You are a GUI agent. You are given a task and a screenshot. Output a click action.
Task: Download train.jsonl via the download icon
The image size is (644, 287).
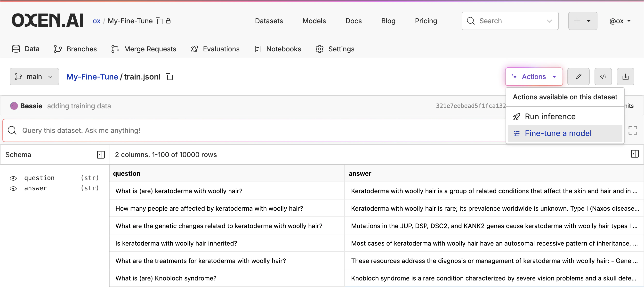pyautogui.click(x=625, y=77)
